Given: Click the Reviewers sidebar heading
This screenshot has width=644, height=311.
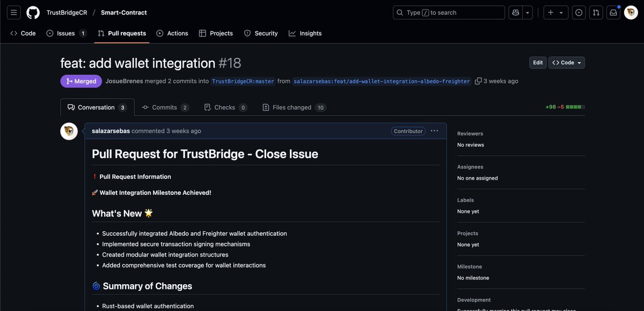Looking at the screenshot, I should click(x=470, y=134).
